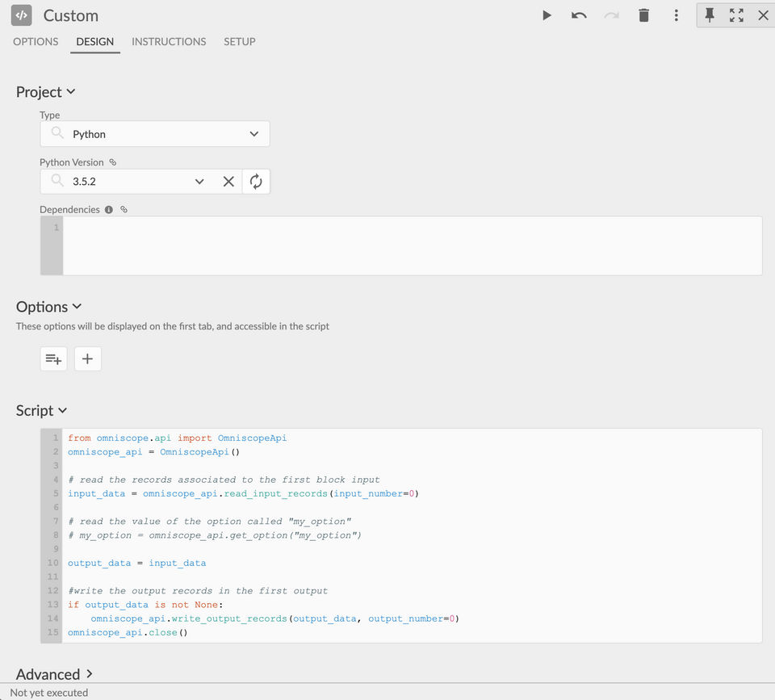
Task: Close the Custom block dialog
Action: 763,15
